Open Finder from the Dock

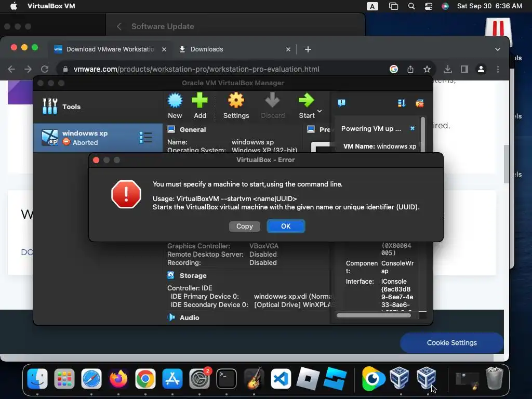point(37,379)
